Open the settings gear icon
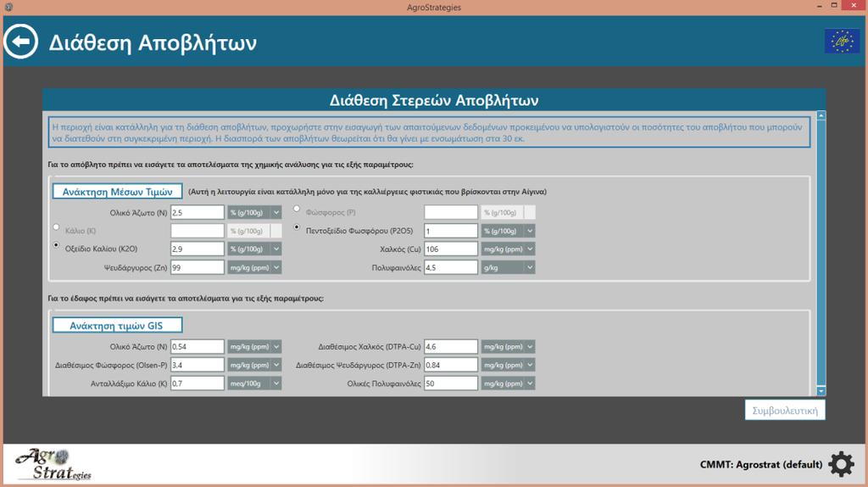The image size is (868, 487). point(842,464)
